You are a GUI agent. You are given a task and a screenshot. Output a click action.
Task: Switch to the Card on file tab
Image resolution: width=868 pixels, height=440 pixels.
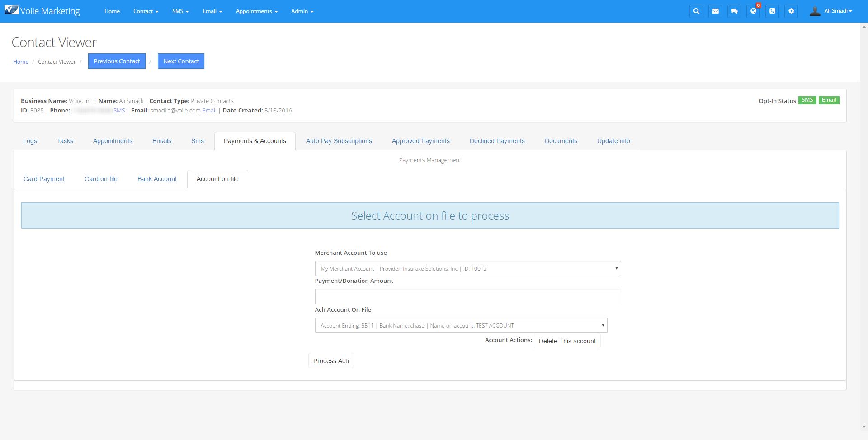tap(101, 179)
